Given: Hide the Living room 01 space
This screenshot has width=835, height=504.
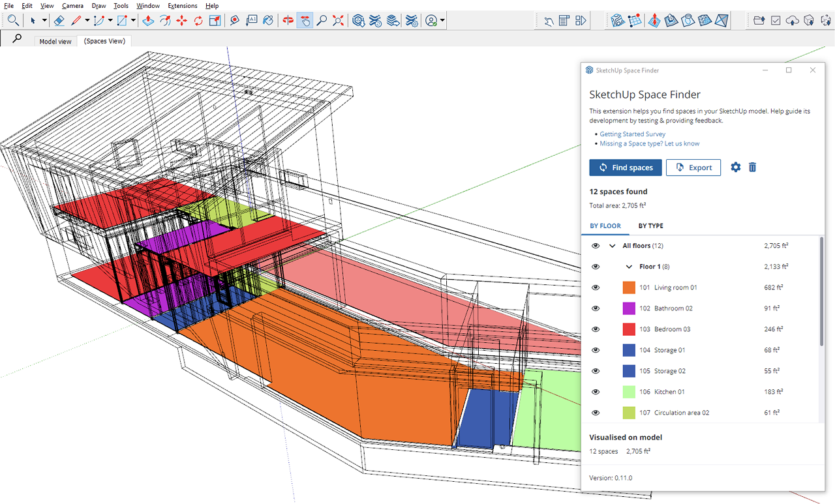Looking at the screenshot, I should click(x=595, y=288).
